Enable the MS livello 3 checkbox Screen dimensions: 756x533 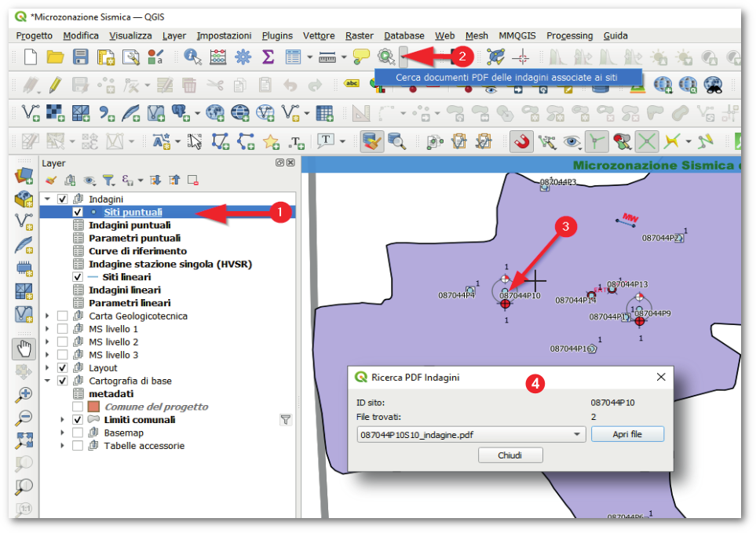pos(62,355)
